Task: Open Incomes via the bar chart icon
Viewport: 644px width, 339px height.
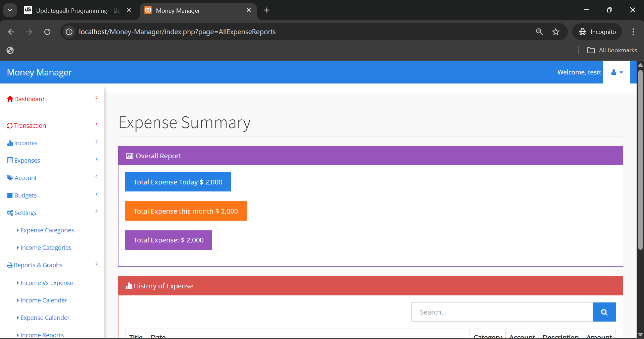Action: [x=10, y=143]
